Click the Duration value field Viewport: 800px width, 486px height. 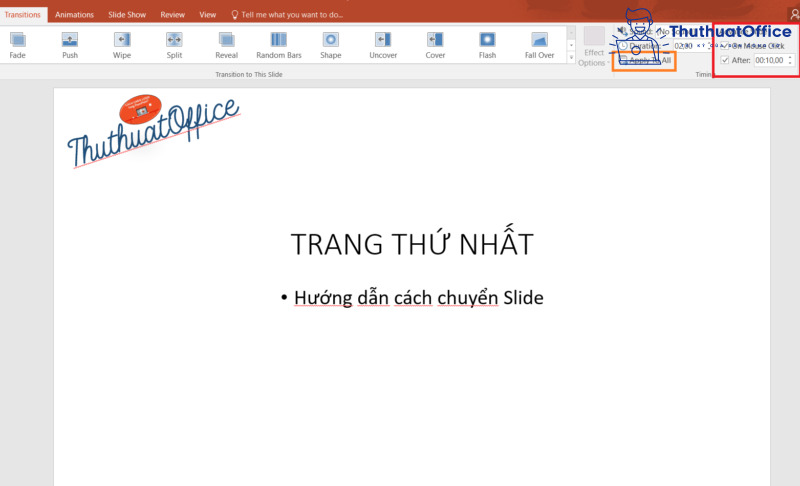click(687, 46)
